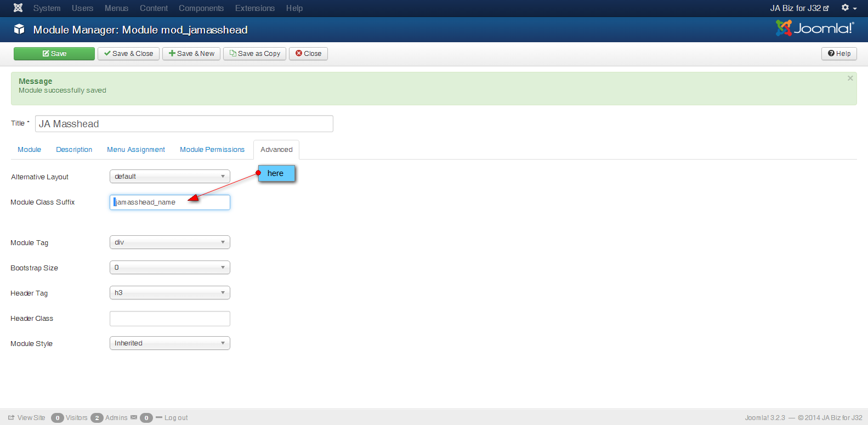This screenshot has width=868, height=425.
Task: Open the Help menu in the top bar
Action: (294, 8)
